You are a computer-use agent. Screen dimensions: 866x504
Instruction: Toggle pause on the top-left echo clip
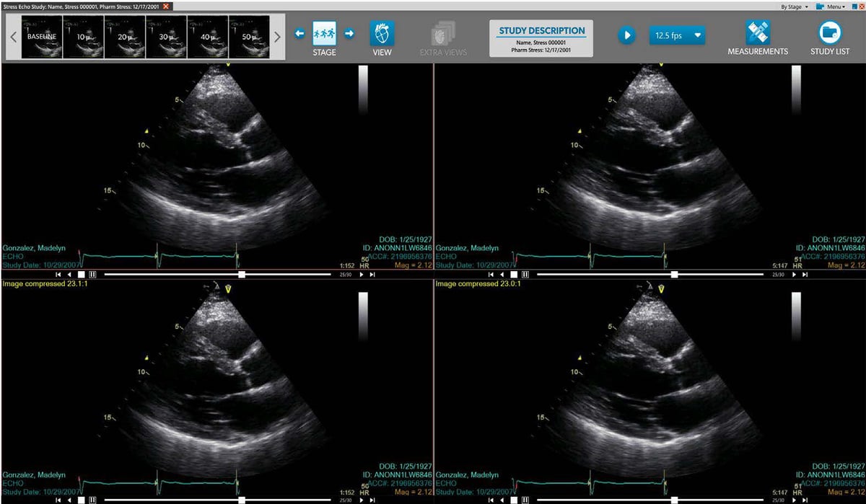92,275
